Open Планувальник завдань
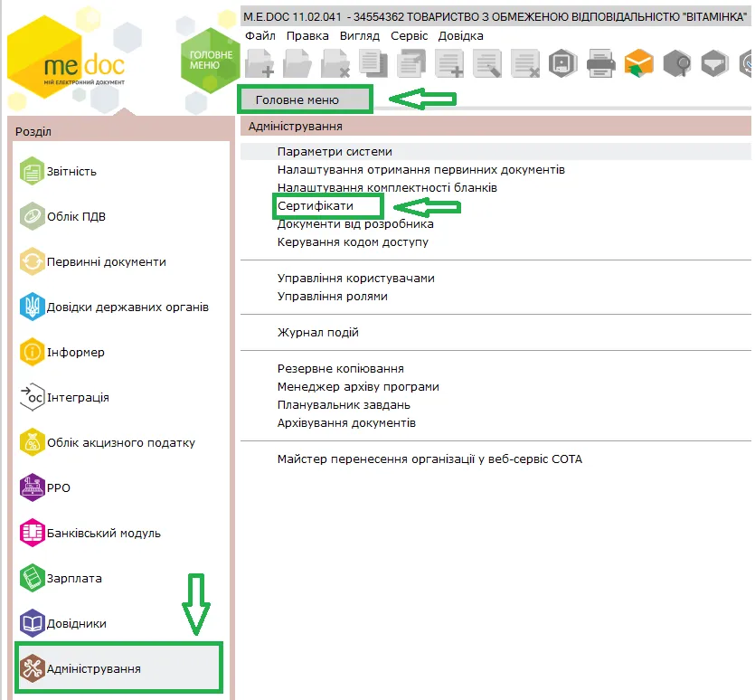755x700 pixels. [x=344, y=404]
